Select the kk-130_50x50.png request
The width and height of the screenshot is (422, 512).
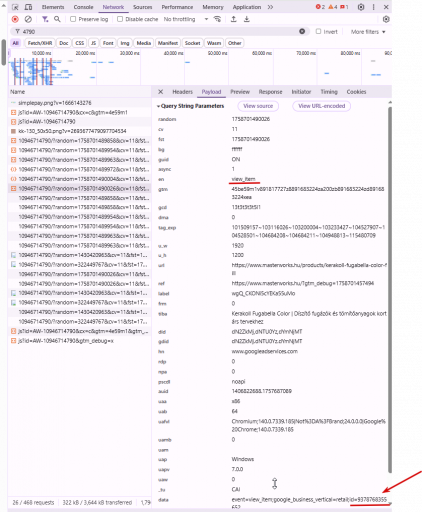pyautogui.click(x=80, y=131)
